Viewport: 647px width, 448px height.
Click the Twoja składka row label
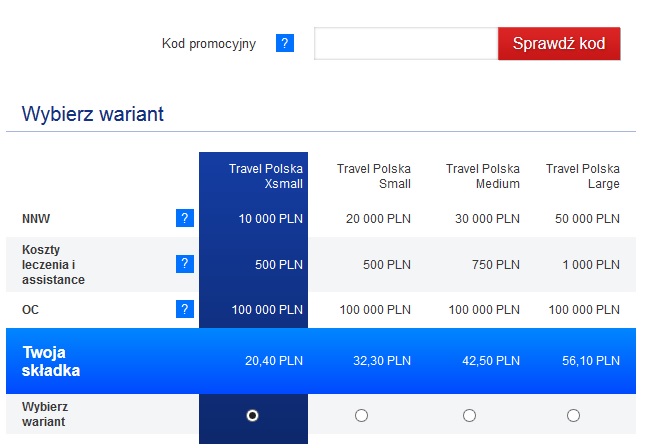point(51,361)
